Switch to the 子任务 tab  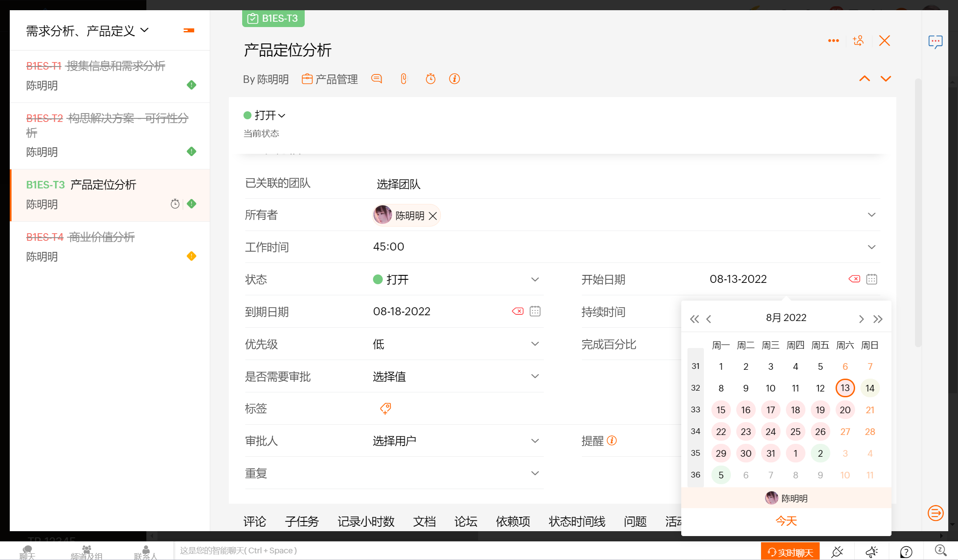[302, 521]
